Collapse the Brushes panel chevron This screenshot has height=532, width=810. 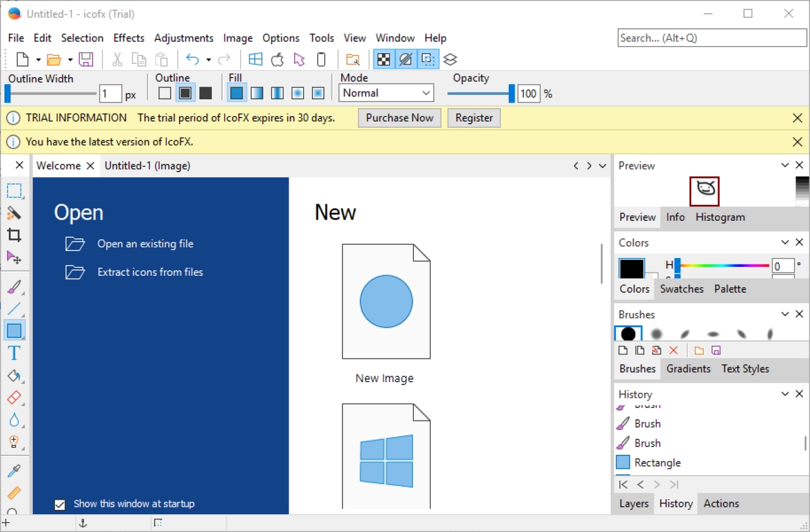[x=785, y=314]
